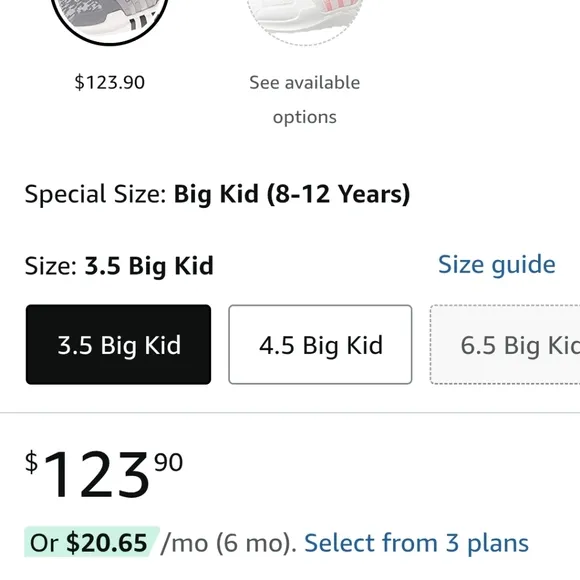Click the word options below See available
This screenshot has width=580, height=580.
coord(304,117)
